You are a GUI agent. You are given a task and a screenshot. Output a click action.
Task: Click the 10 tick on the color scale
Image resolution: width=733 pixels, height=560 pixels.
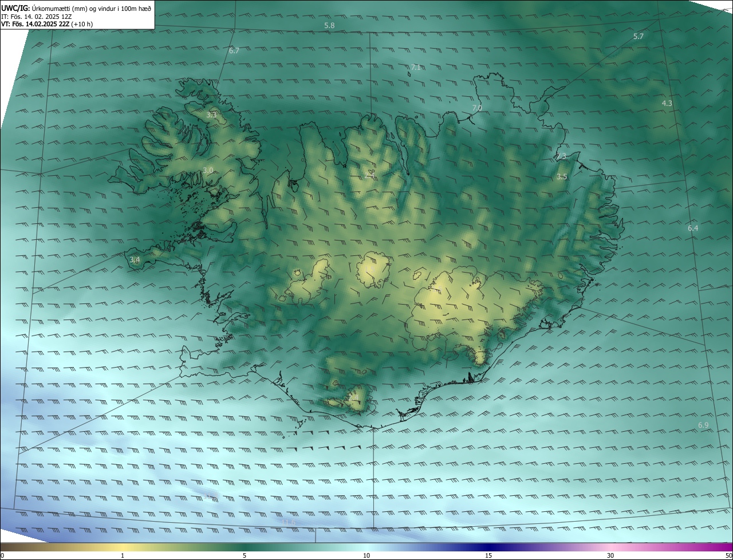pyautogui.click(x=366, y=556)
